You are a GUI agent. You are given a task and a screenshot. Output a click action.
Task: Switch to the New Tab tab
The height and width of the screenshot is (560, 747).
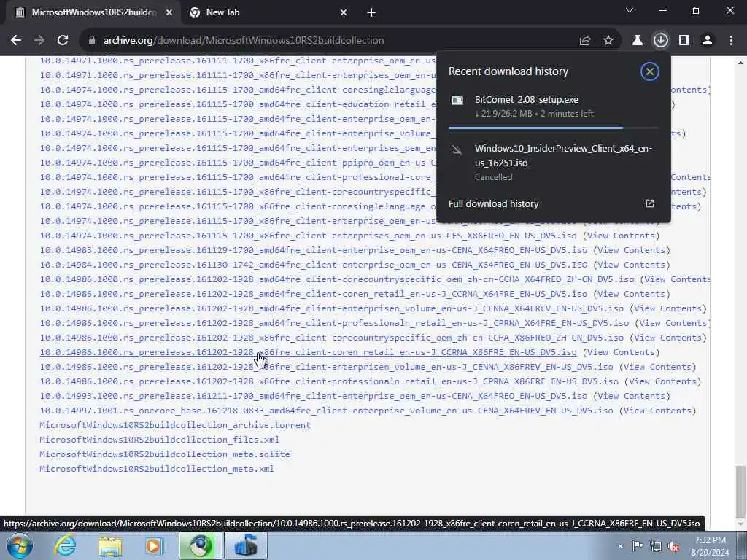[268, 13]
